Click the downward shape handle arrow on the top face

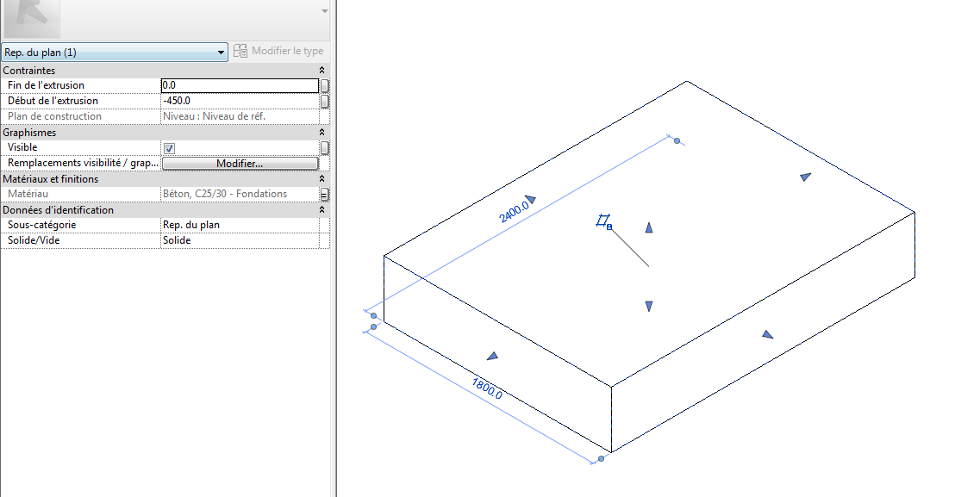(x=649, y=306)
